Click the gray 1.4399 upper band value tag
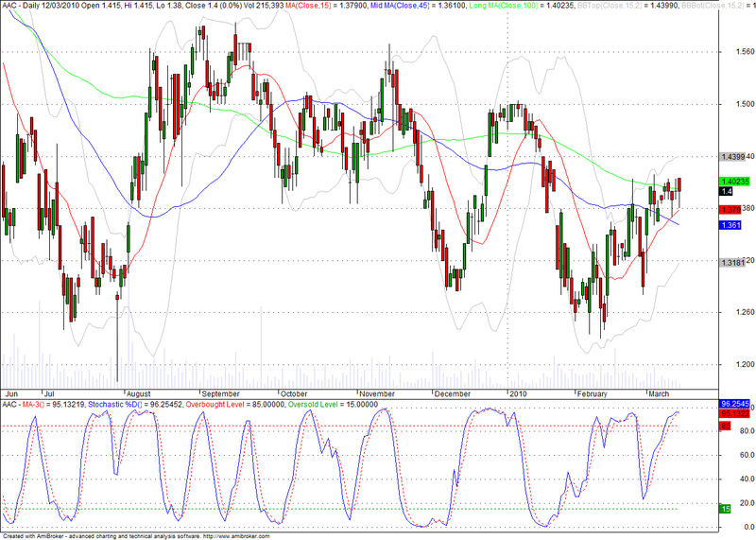 pos(732,156)
